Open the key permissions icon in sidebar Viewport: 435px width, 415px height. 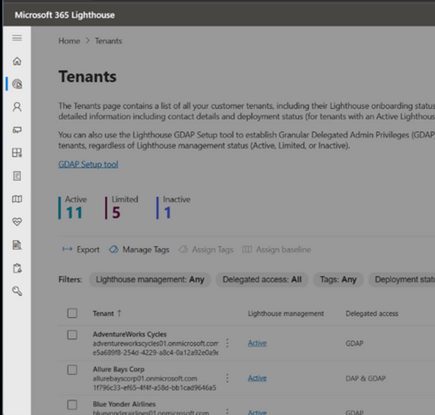(17, 291)
